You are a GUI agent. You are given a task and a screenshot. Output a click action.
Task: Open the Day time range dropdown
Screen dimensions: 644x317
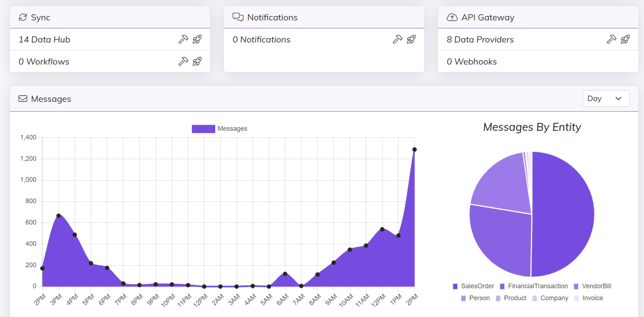tap(606, 98)
